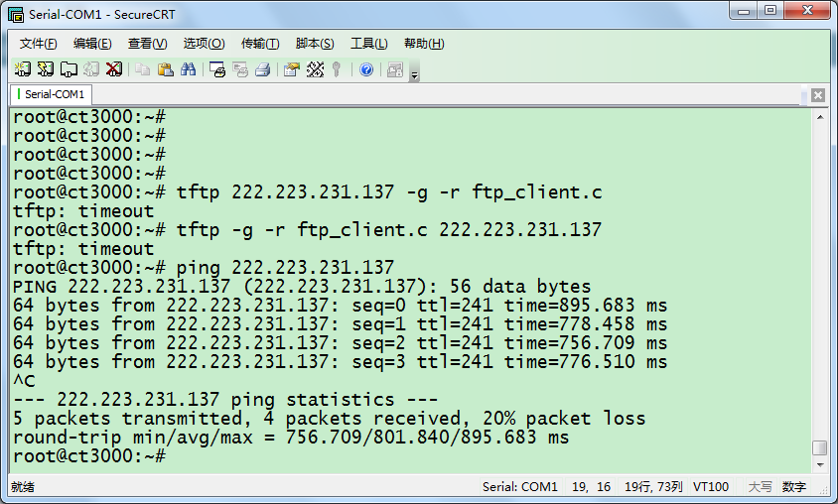Click the first 'tftp: timeout' line

click(83, 211)
